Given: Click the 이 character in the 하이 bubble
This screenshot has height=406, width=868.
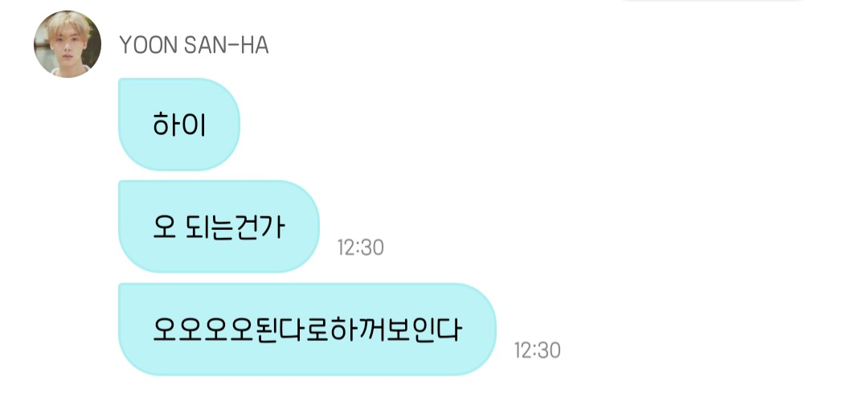Looking at the screenshot, I should pyautogui.click(x=194, y=125).
